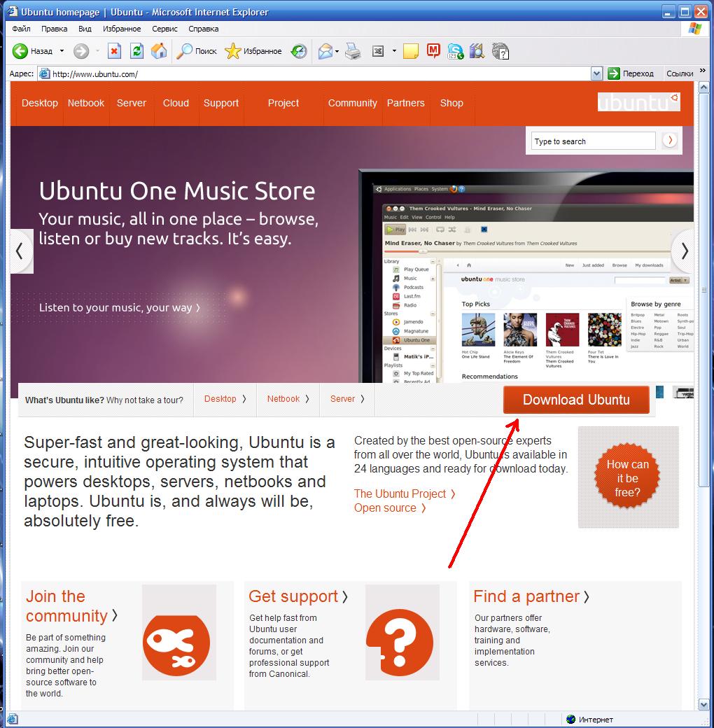Expand the Edit icon dropdown arrow
The height and width of the screenshot is (728, 714).
[x=394, y=51]
